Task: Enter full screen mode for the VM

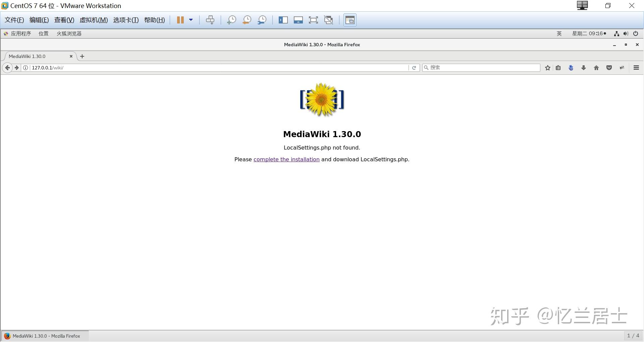Action: coord(313,20)
